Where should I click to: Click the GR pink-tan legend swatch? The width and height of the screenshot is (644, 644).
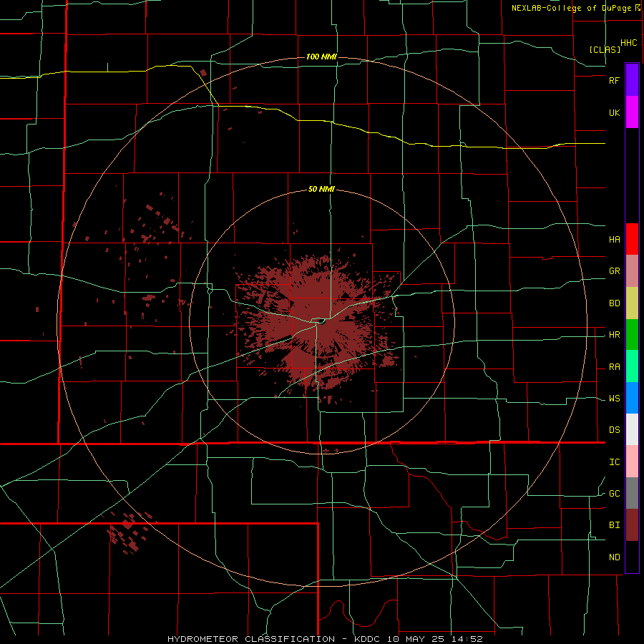[632, 271]
